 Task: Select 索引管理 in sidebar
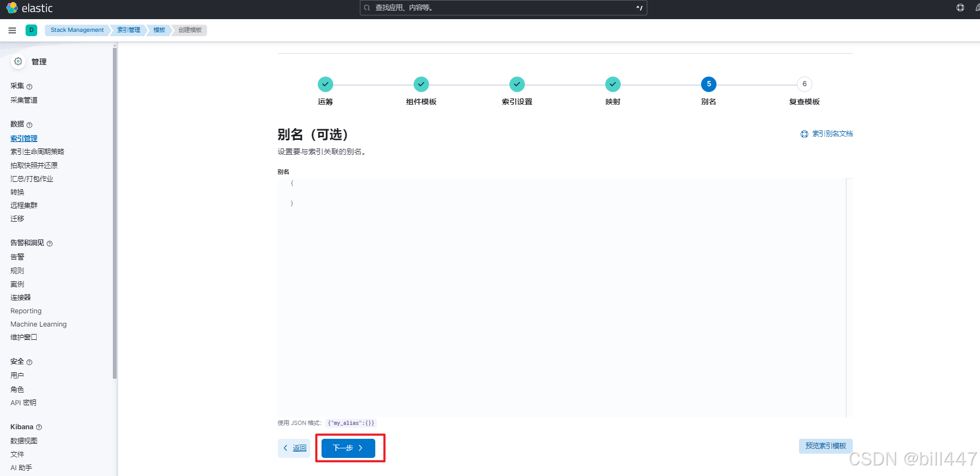24,138
